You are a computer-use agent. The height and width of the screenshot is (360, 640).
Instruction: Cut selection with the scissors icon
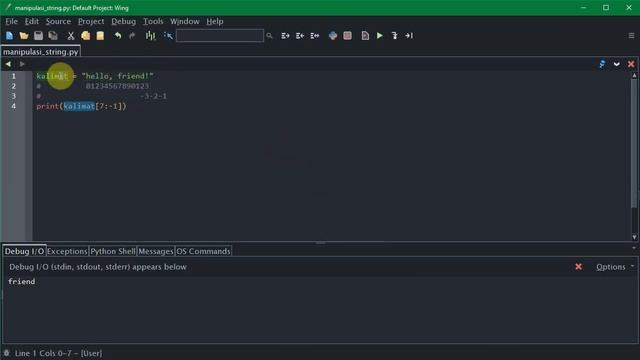(71, 36)
